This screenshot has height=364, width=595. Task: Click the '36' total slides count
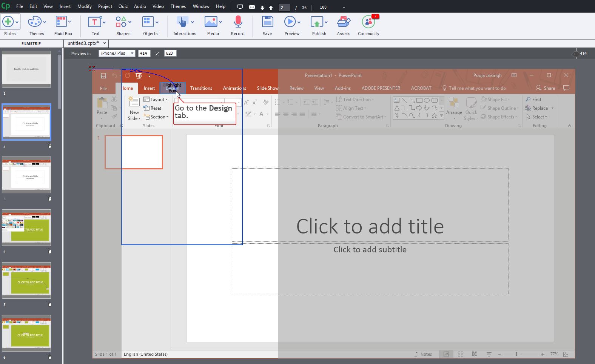click(x=304, y=8)
